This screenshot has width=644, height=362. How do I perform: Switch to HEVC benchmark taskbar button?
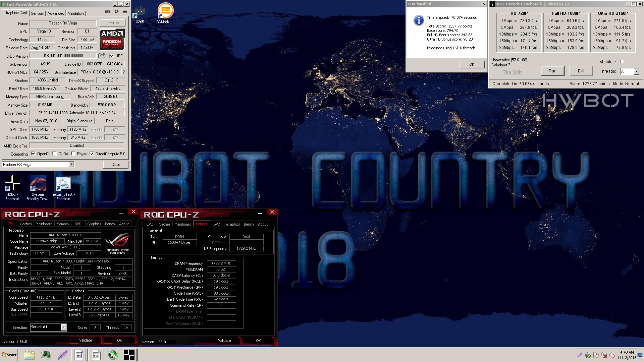pyautogui.click(x=129, y=355)
